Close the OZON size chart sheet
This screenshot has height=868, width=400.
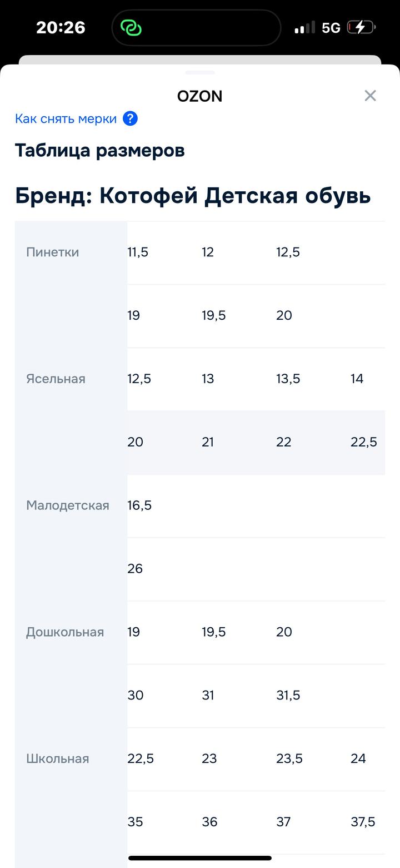(370, 96)
